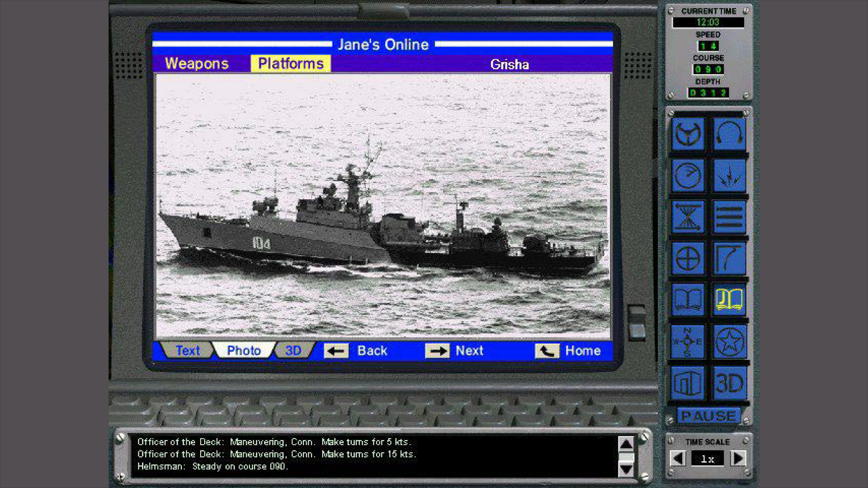The height and width of the screenshot is (488, 868).
Task: Open the weapons burst station icon
Action: pyautogui.click(x=729, y=176)
